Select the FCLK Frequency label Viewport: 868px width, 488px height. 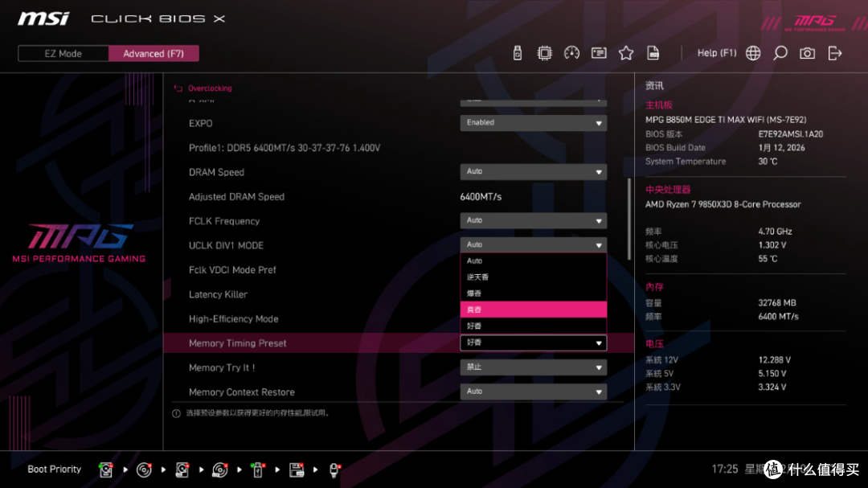(x=223, y=221)
